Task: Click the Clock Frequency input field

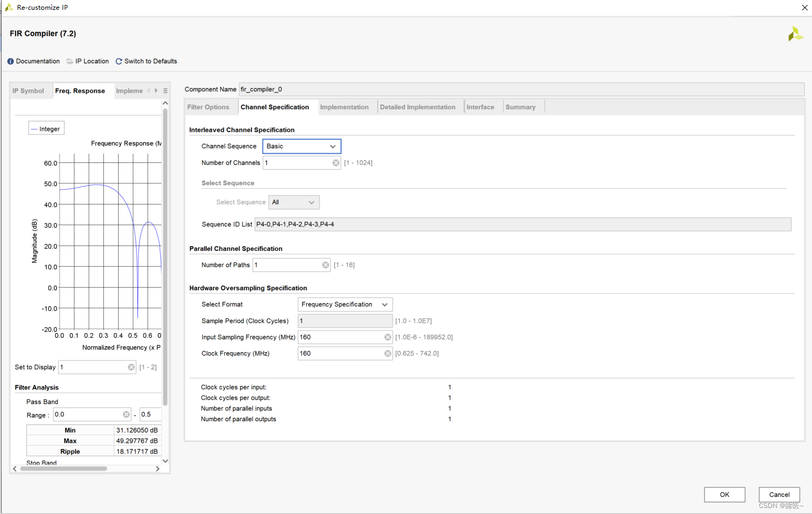Action: [x=345, y=354]
